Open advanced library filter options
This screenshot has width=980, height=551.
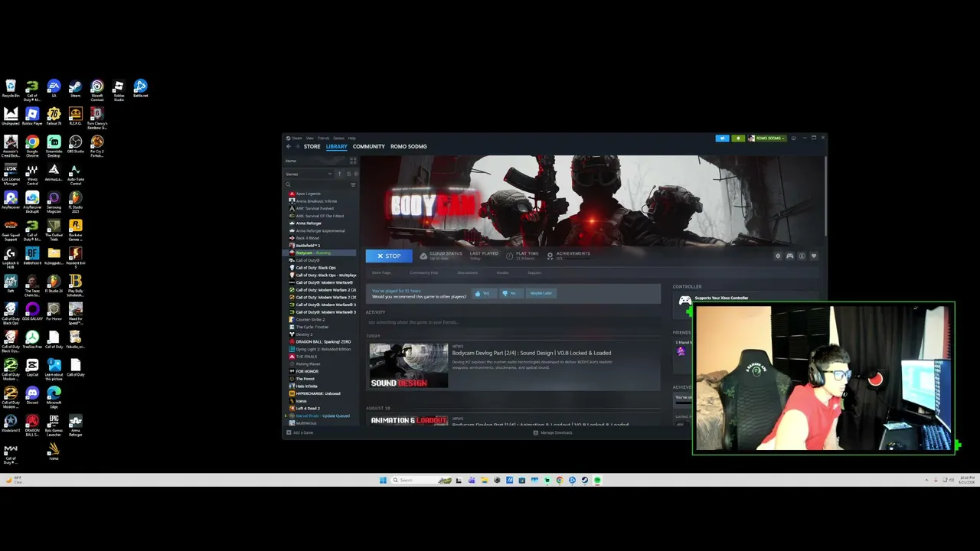pyautogui.click(x=353, y=184)
